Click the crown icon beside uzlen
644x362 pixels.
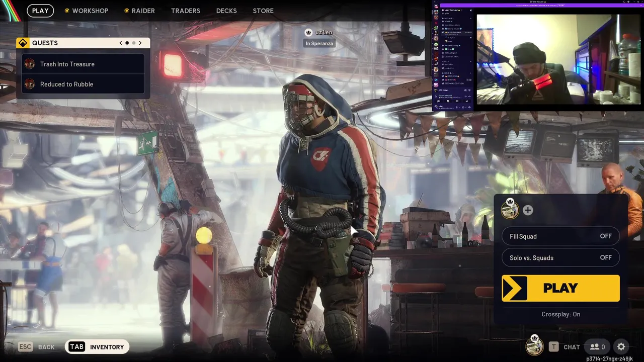click(x=309, y=32)
